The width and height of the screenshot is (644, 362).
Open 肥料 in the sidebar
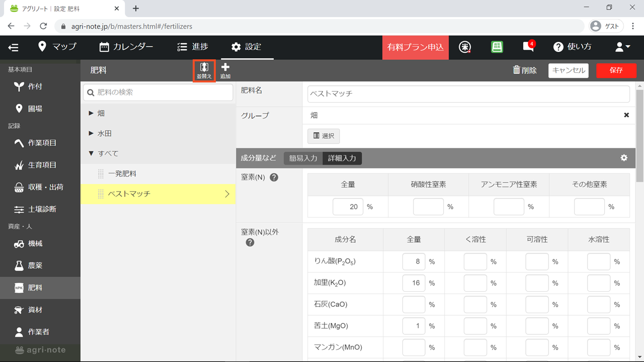(40, 288)
